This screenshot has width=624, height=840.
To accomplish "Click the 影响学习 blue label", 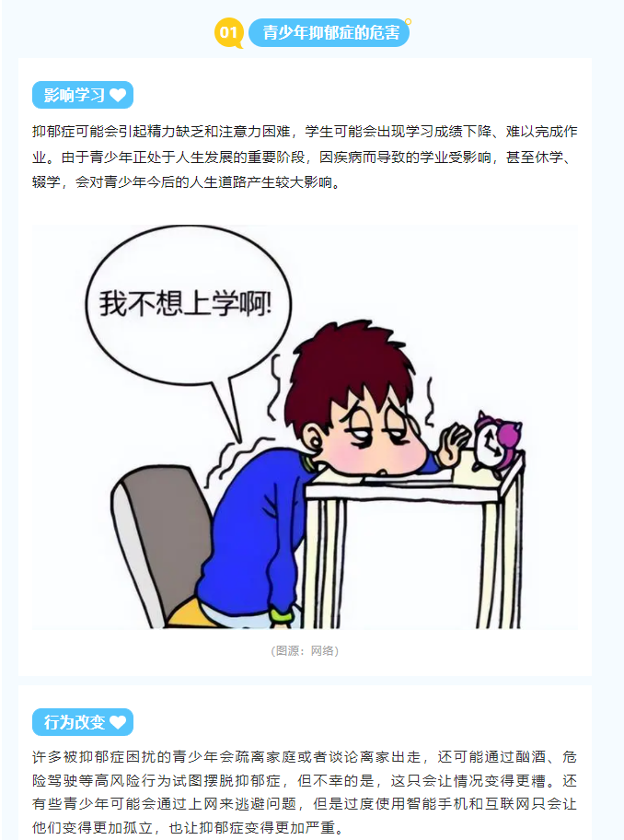I will tap(83, 95).
